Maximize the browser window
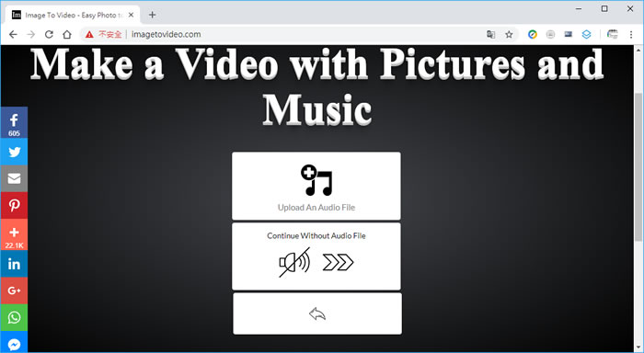 [604, 8]
